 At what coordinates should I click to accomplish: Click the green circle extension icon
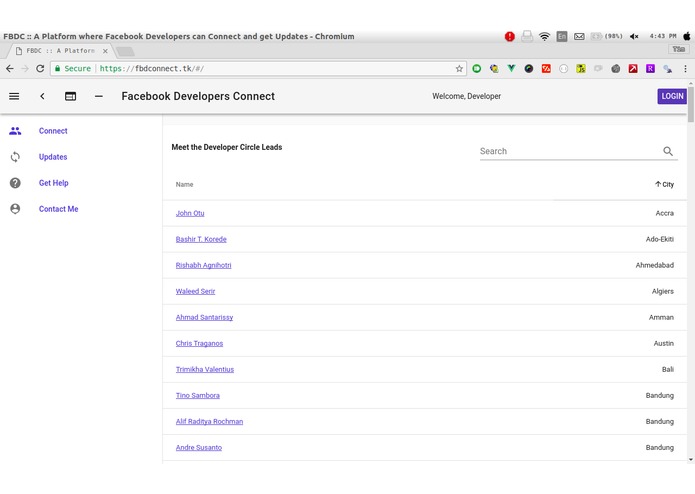(x=477, y=69)
